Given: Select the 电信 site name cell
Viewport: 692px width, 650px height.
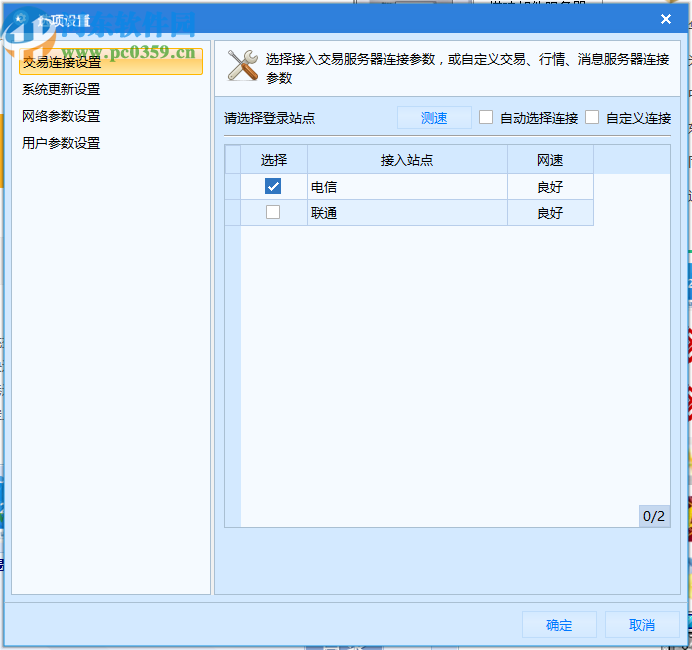Looking at the screenshot, I should pos(407,187).
